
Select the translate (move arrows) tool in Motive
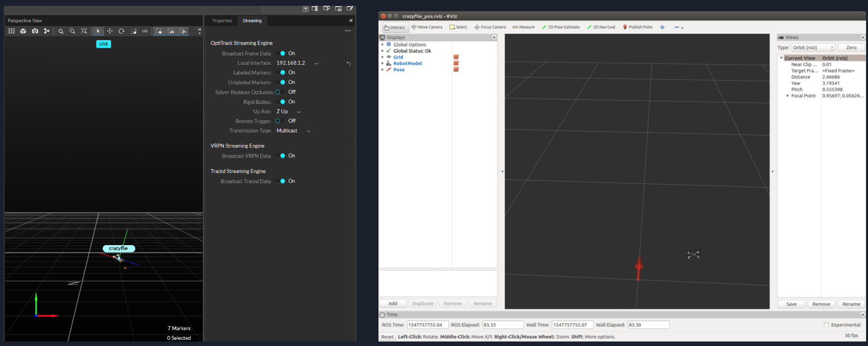coord(110,31)
